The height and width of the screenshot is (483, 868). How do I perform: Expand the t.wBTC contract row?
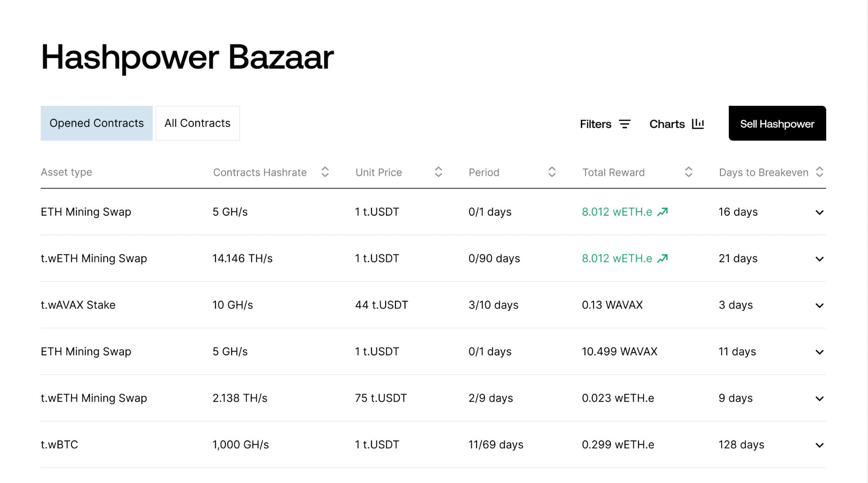pyautogui.click(x=820, y=445)
